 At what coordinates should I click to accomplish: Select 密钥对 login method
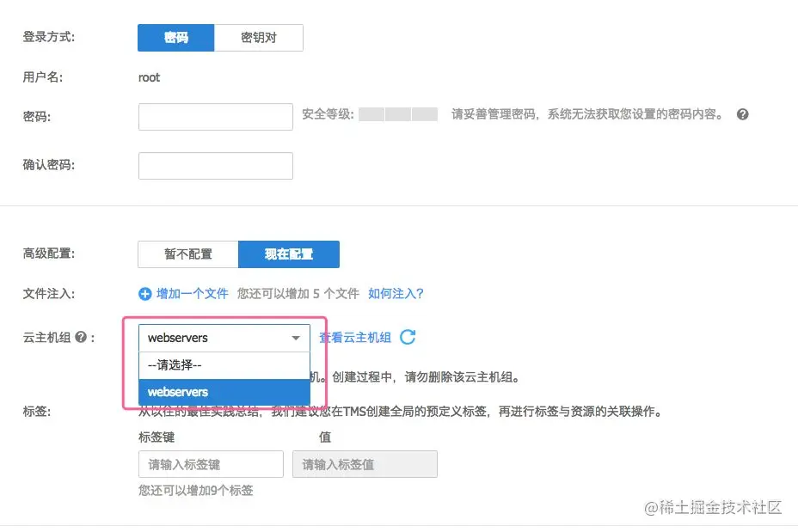pos(258,38)
